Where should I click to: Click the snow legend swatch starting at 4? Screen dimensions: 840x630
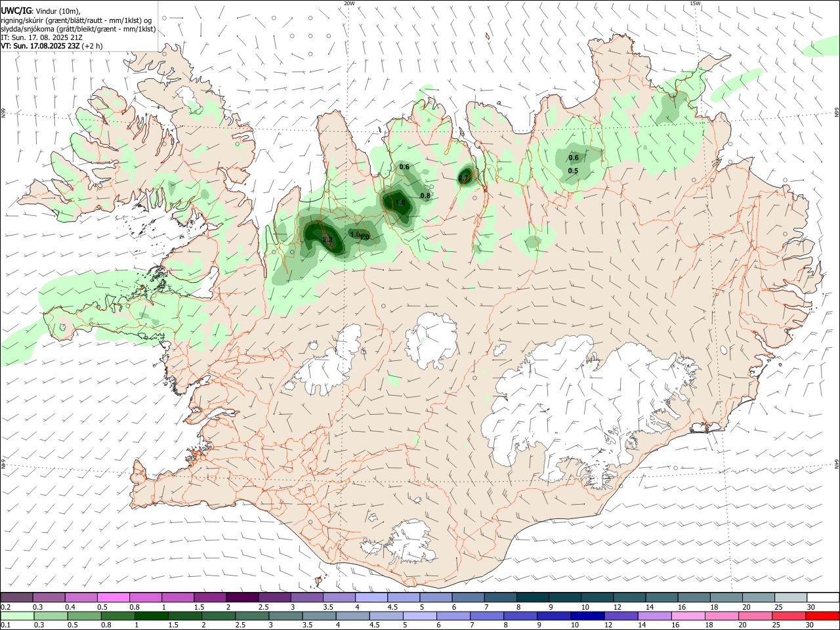click(371, 598)
